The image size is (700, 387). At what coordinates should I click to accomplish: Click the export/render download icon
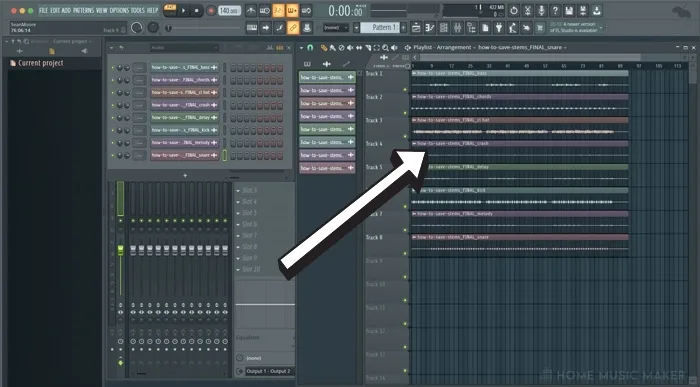(597, 11)
